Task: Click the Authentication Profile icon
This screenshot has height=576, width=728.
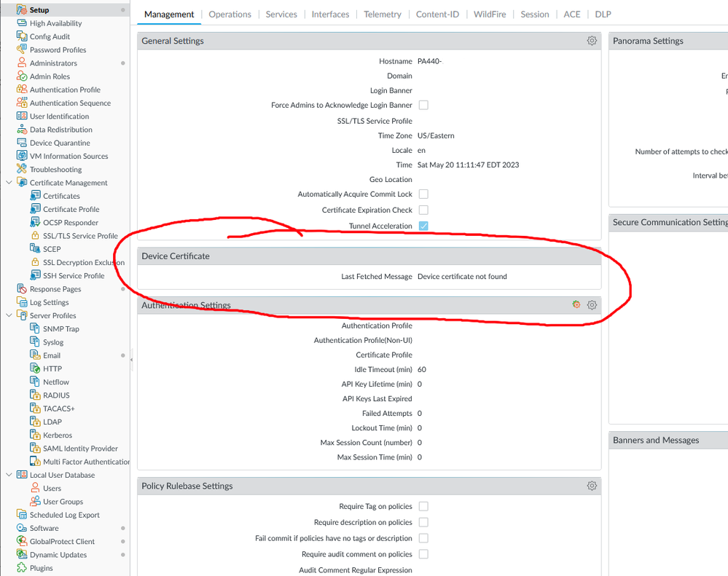Action: [21, 90]
